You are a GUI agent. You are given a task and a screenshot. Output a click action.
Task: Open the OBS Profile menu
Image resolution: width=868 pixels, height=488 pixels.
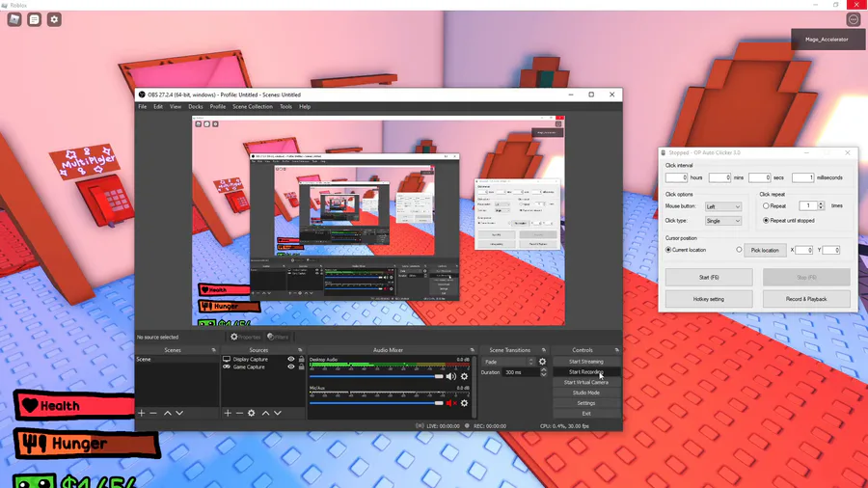tap(218, 107)
